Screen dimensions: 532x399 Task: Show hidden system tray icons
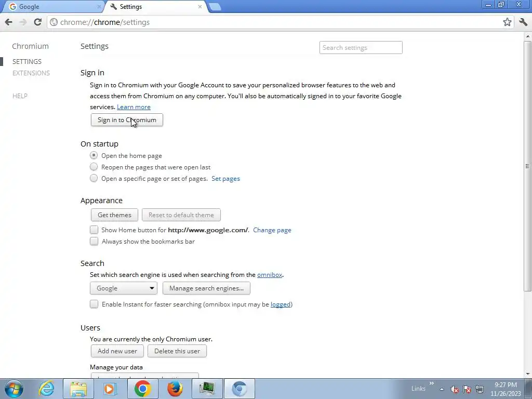[x=442, y=389]
